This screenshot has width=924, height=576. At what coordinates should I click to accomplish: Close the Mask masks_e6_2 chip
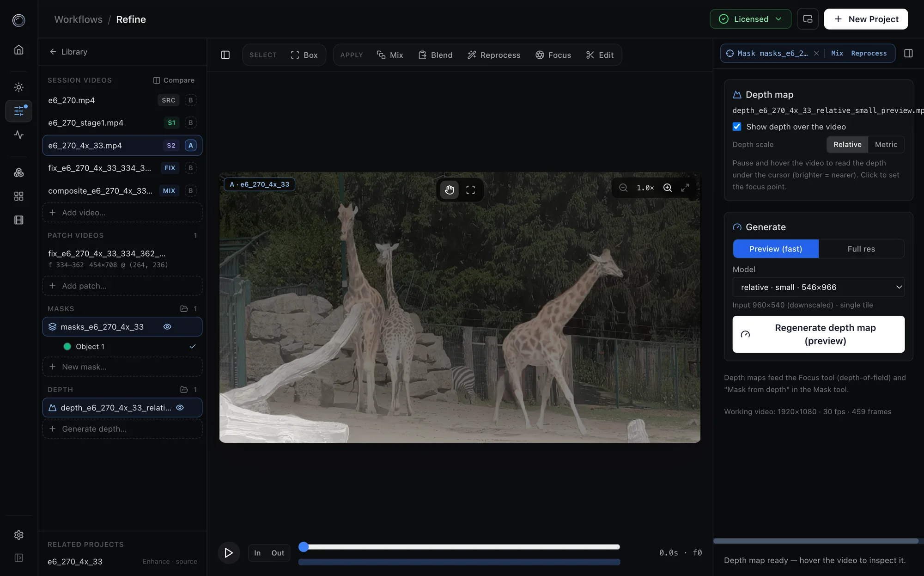[816, 53]
